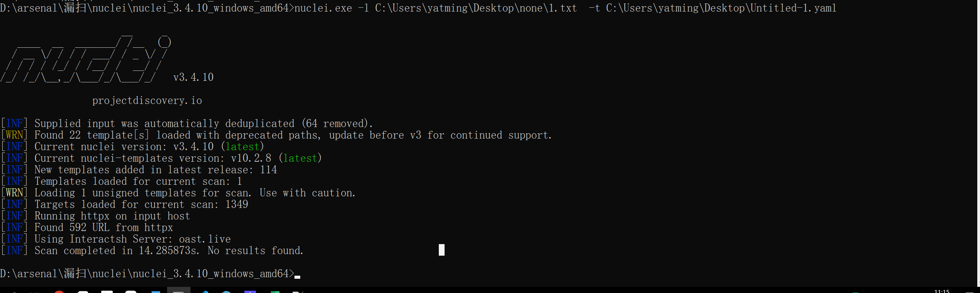Click the nuclei ASCII art logo
The height and width of the screenshot is (293, 980).
click(85, 59)
